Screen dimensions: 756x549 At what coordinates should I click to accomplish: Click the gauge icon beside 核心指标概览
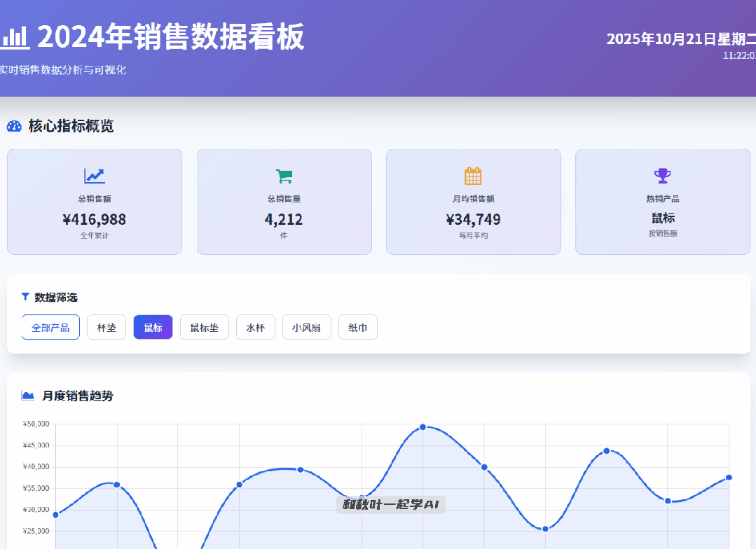click(x=14, y=126)
